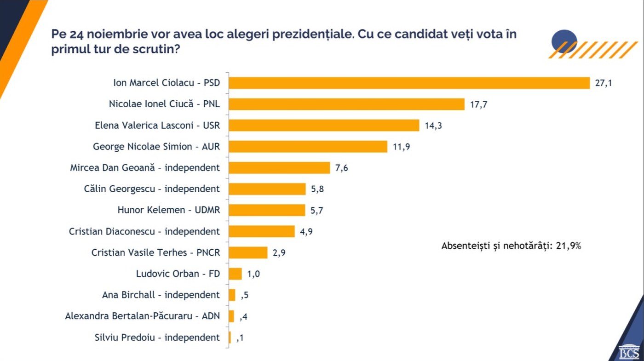Click the Călin Georgescu bar
The width and height of the screenshot is (644, 361).
click(267, 189)
